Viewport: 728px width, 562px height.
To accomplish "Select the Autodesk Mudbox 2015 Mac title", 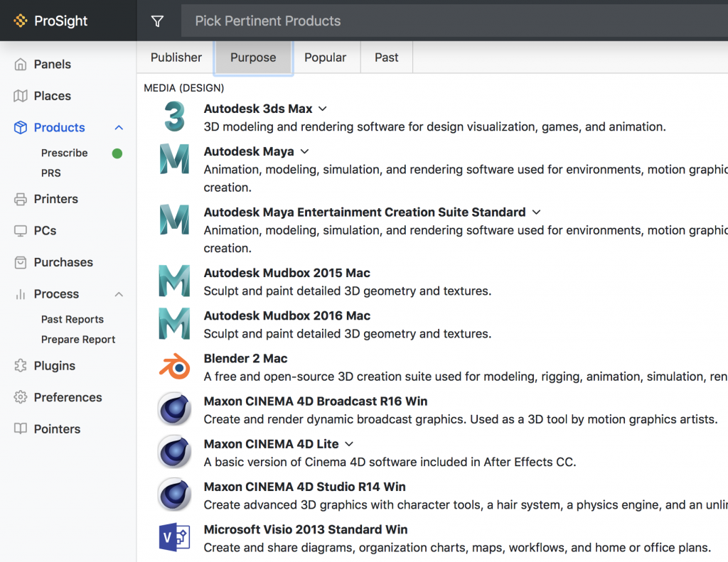I will point(287,273).
